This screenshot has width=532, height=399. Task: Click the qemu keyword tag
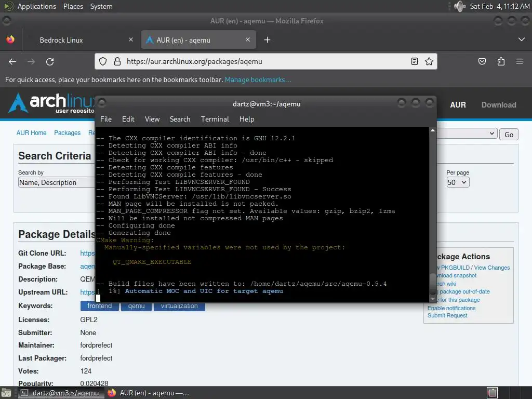(x=137, y=306)
